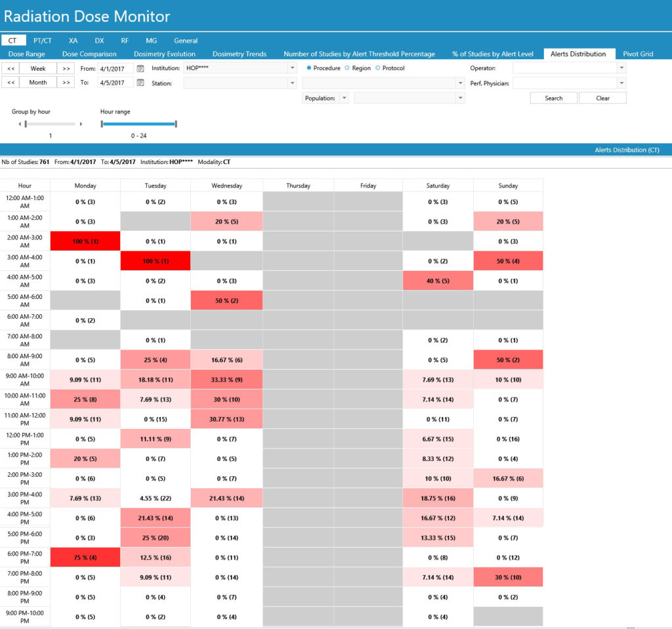Screen dimensions: 672x629
Task: Open the Operator dropdown list
Action: 621,68
